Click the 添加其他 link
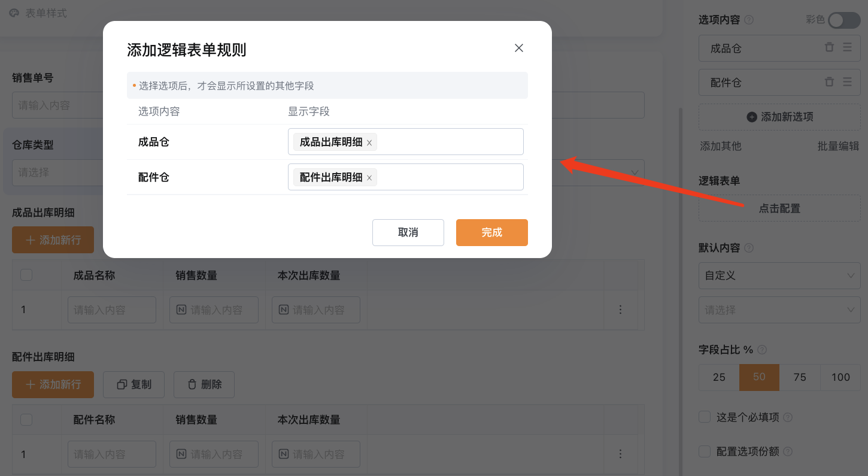Image resolution: width=868 pixels, height=476 pixels. click(x=721, y=146)
